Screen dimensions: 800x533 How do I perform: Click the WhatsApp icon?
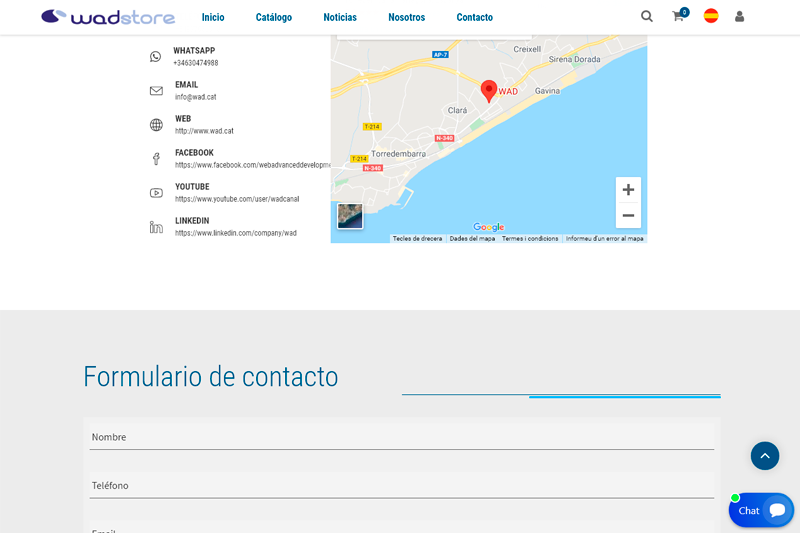click(155, 57)
